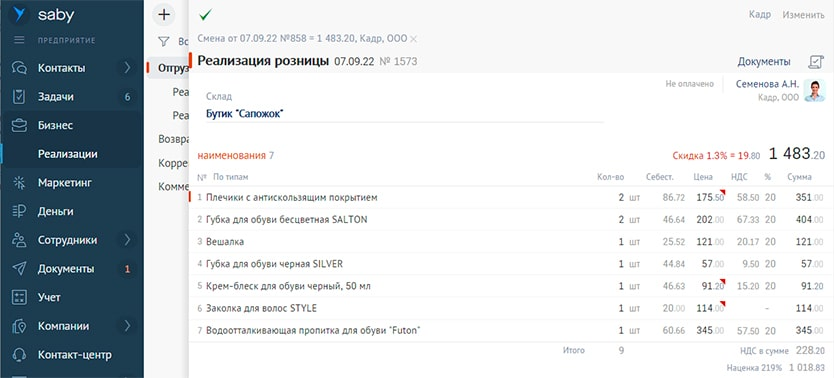Remove the Смена от 07.09.22 link tag

click(x=414, y=39)
